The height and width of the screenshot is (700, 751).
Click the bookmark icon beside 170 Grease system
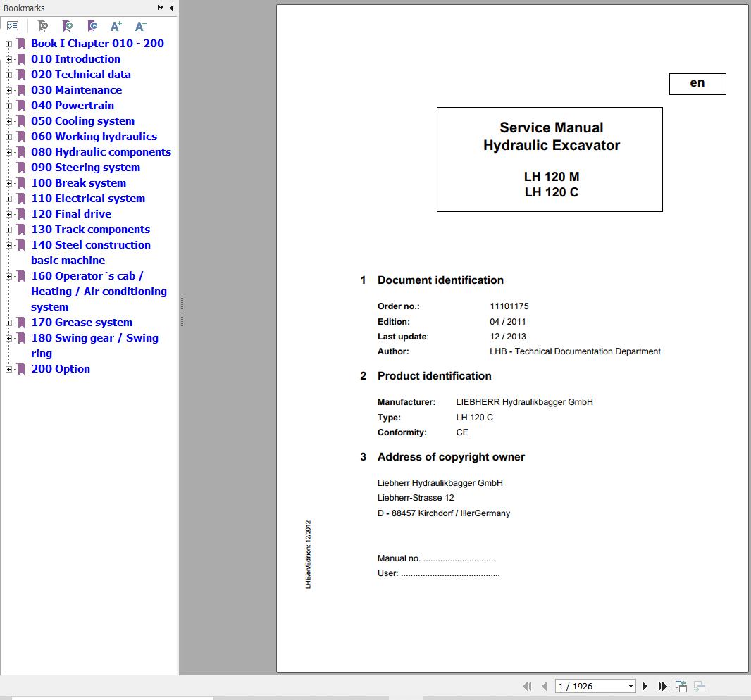21,323
